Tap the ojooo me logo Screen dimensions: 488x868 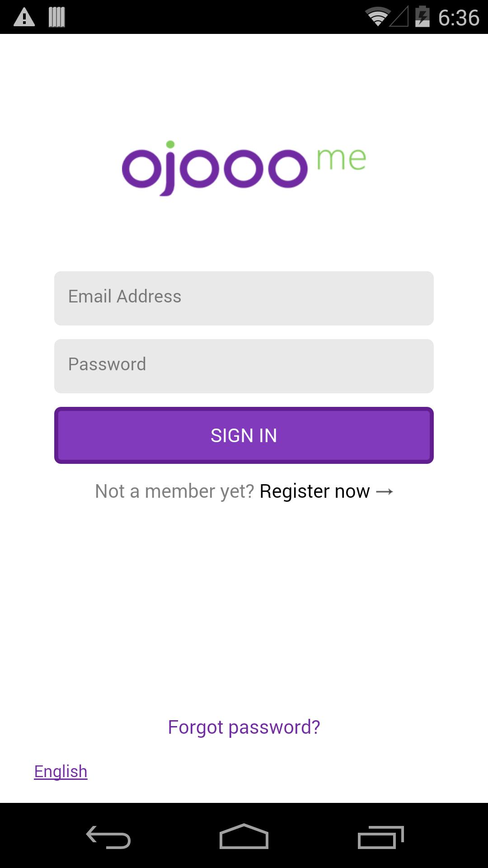click(x=244, y=167)
